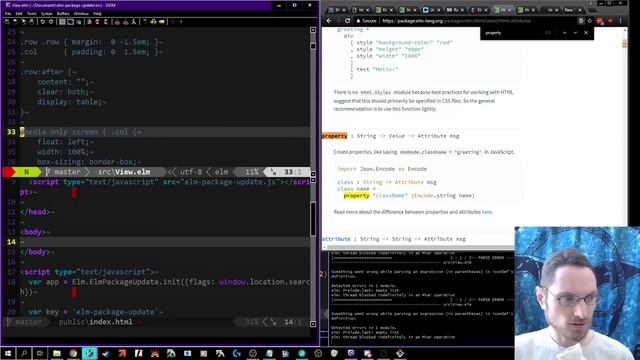Click the 'master' branch label in upper status line
This screenshot has width=640, height=360.
click(68, 172)
